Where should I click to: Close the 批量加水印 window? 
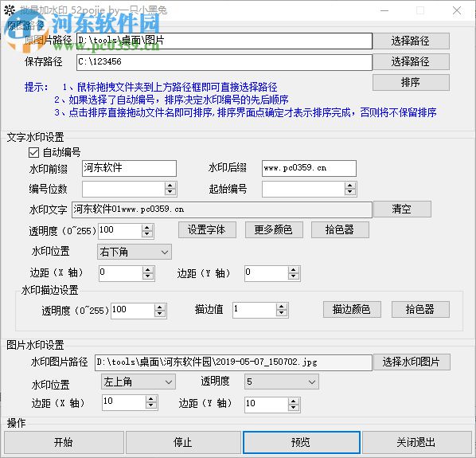tap(457, 10)
